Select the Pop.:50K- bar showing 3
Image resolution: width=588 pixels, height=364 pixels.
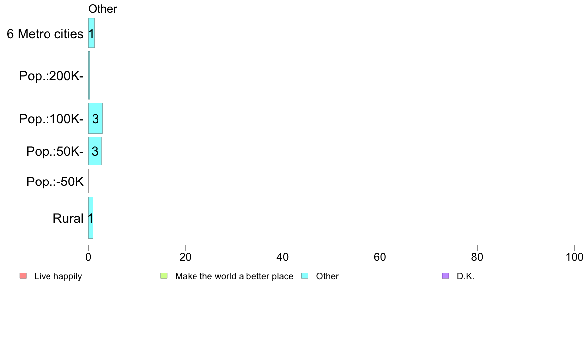[x=95, y=151]
